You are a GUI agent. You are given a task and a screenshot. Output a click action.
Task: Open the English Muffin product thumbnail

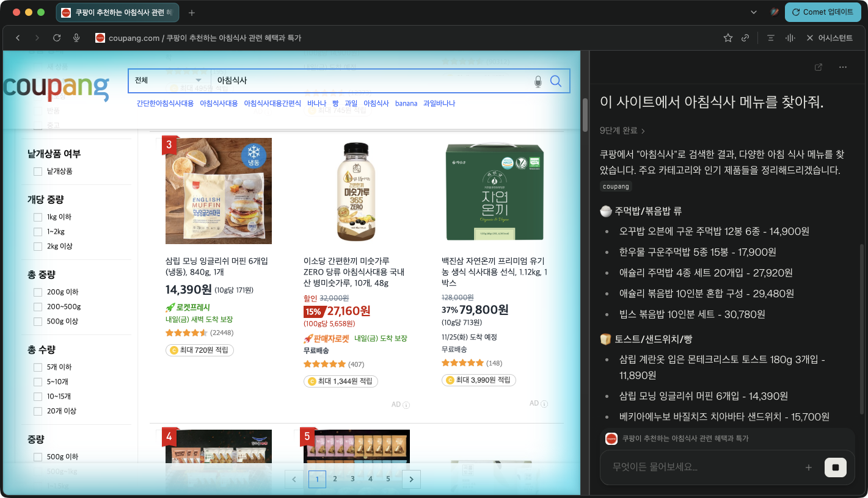coord(219,191)
